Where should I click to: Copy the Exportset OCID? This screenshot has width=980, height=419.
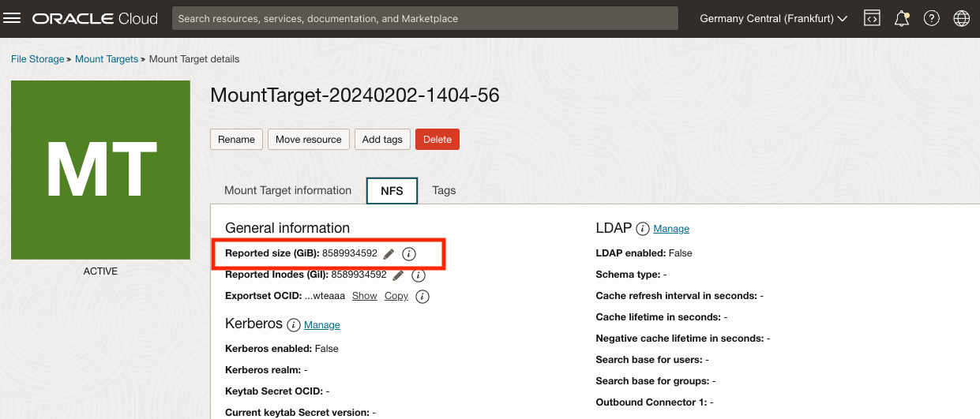tap(396, 296)
